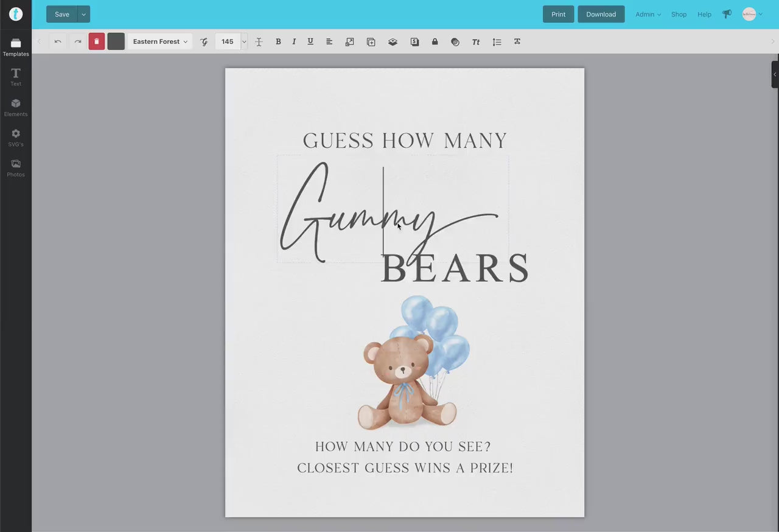Open the Help link
This screenshot has height=532, width=779.
click(x=704, y=14)
